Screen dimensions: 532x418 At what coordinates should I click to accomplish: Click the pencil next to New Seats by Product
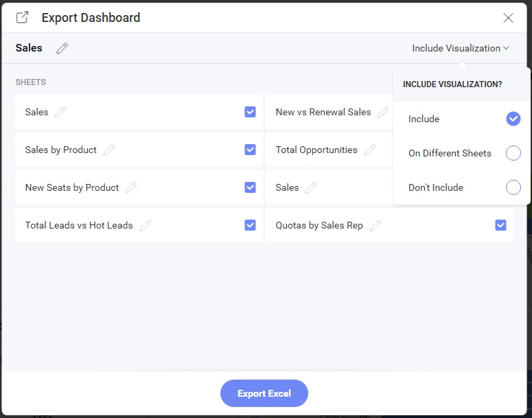pos(131,187)
